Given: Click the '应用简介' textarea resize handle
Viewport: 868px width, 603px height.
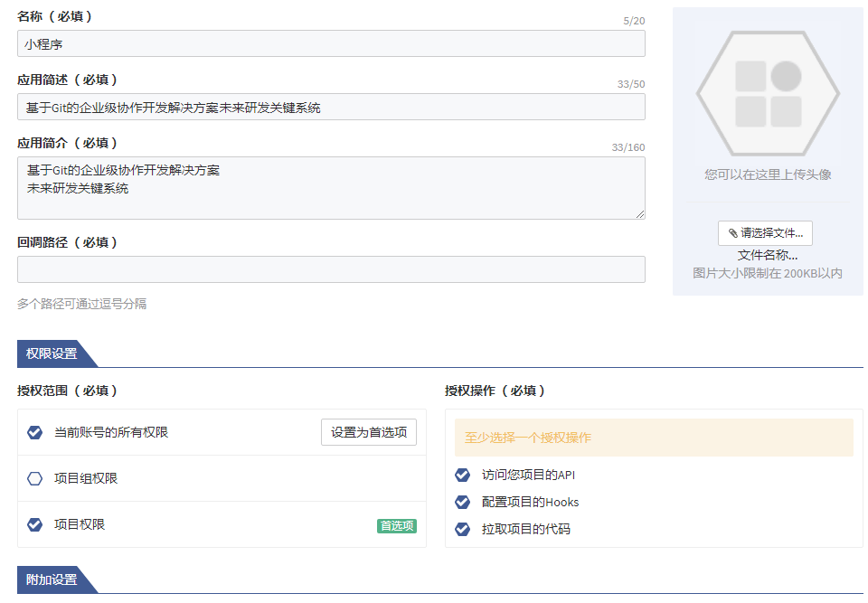Looking at the screenshot, I should coord(640,214).
